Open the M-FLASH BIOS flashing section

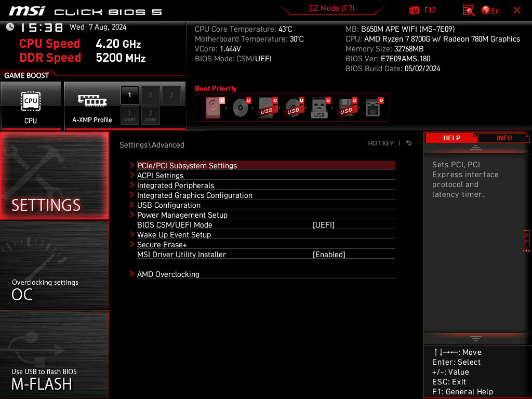click(54, 354)
